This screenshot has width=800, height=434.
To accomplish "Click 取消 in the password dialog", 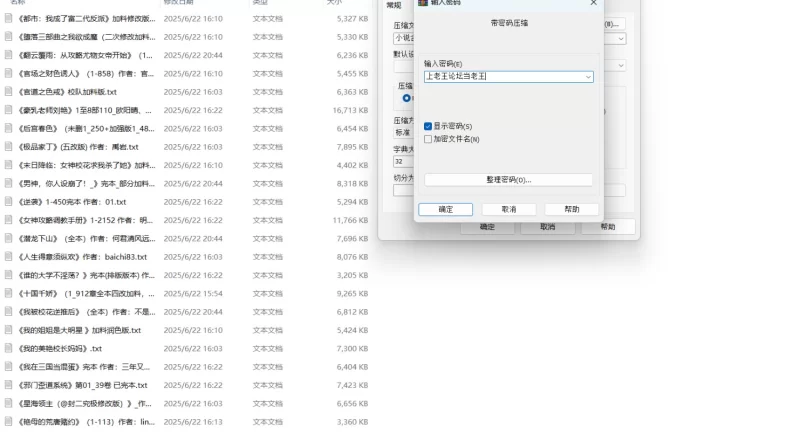I will point(509,209).
